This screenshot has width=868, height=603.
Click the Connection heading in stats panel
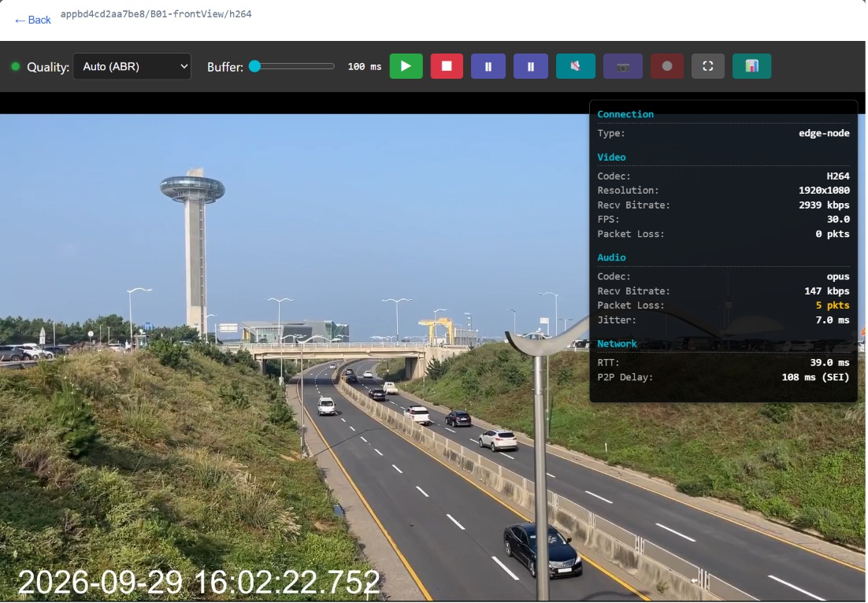click(625, 114)
